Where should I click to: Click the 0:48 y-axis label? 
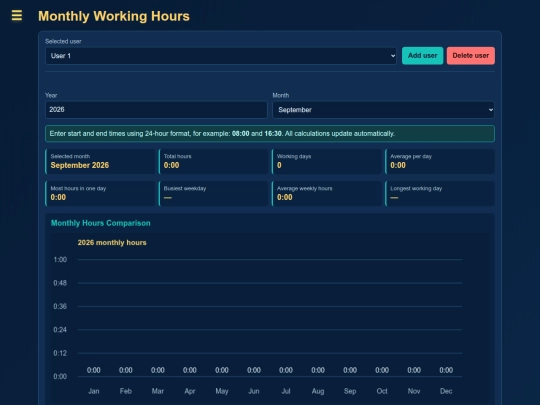pyautogui.click(x=60, y=283)
